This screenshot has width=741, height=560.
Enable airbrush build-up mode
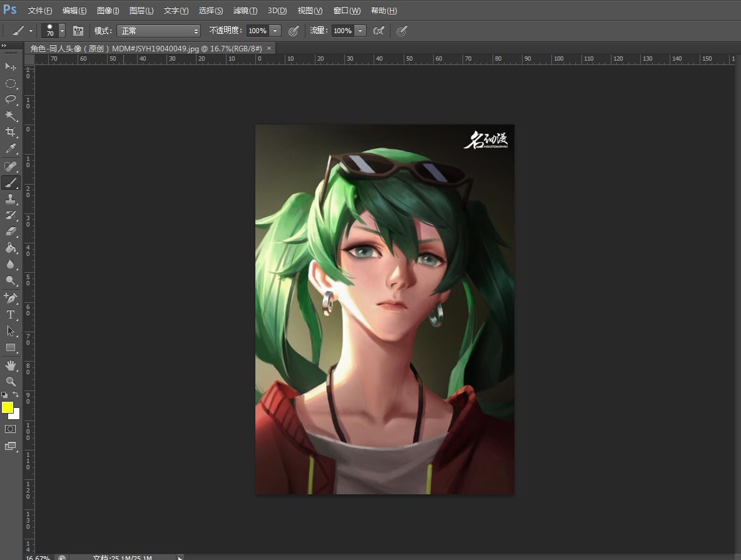point(379,31)
